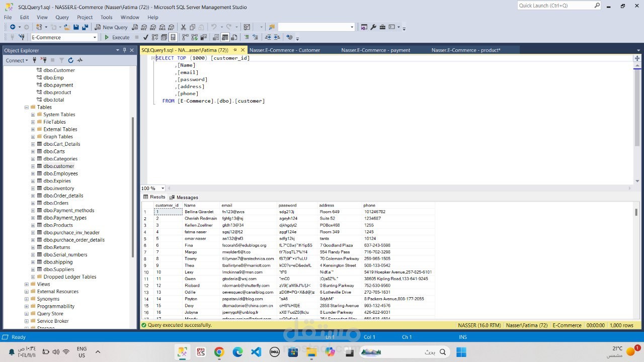This screenshot has width=644, height=362.
Task: Select dbo.Employees in the tree
Action: [x=60, y=173]
